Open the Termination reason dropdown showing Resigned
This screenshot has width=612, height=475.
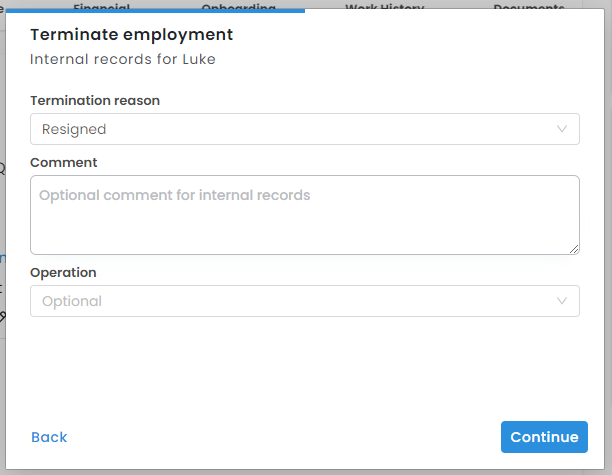pos(304,129)
